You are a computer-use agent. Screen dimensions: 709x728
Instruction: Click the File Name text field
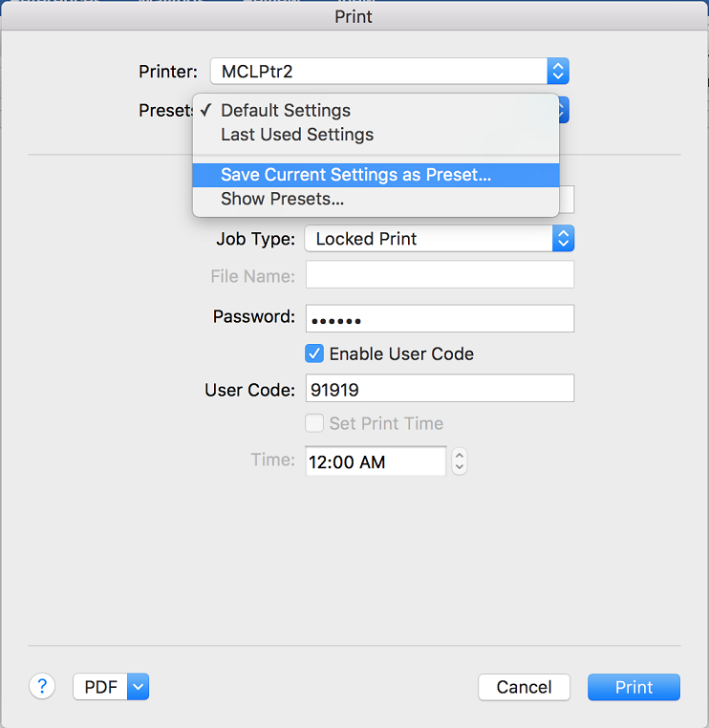click(x=440, y=274)
